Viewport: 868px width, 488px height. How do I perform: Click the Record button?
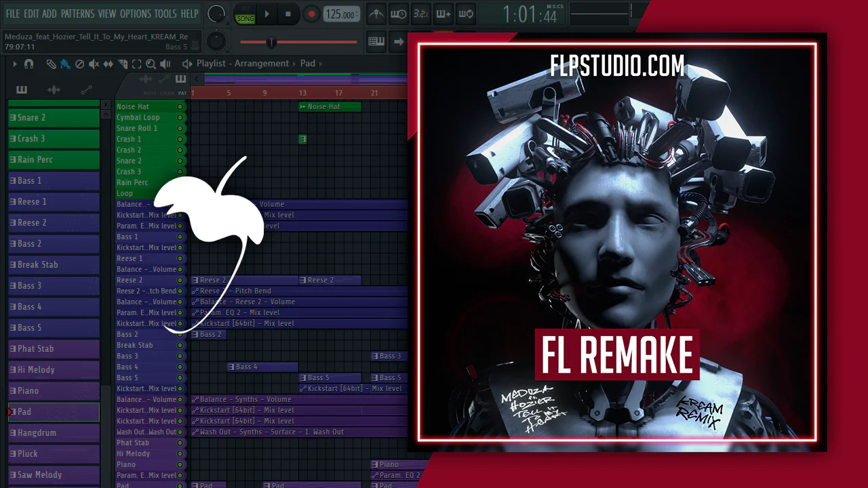tap(311, 14)
